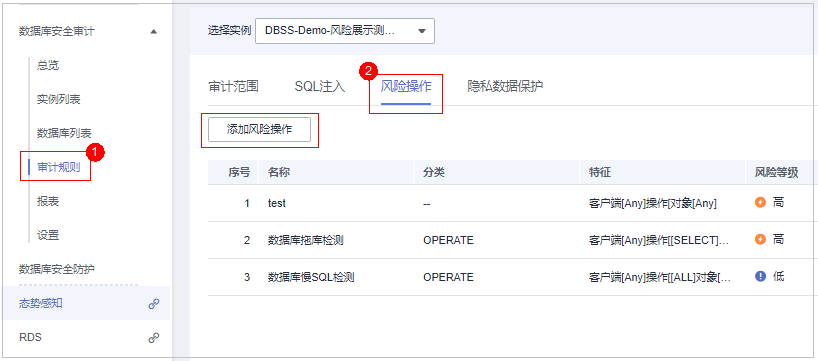Open 总览 in the sidebar
Screen dimensions: 818x361
(x=48, y=66)
